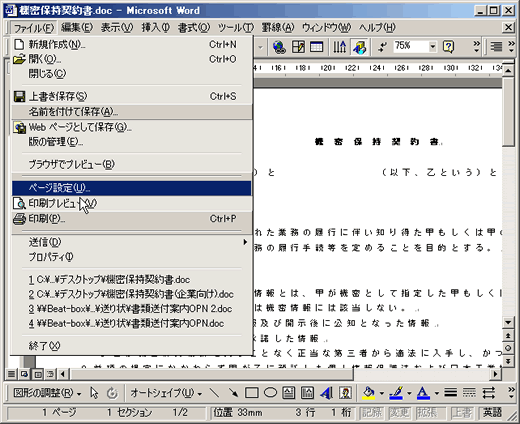Screen dimensions: 520x424
Task: Apply the Font Color A button
Action: [x=423, y=393]
